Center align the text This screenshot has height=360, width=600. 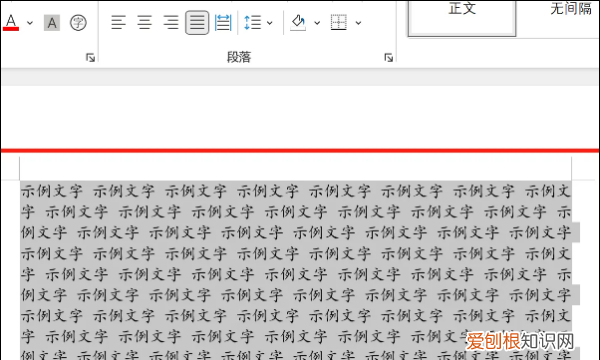click(x=145, y=23)
